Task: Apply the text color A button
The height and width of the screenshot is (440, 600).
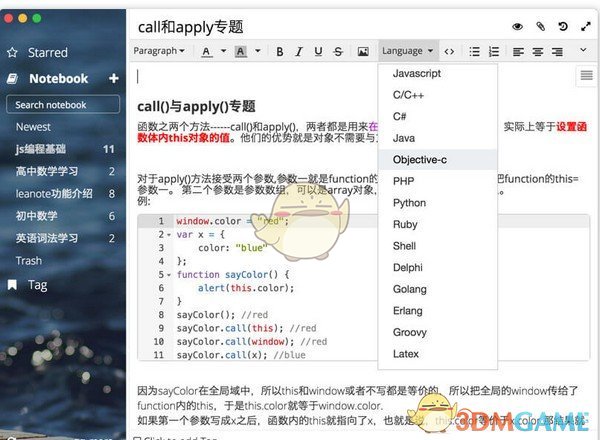Action: tap(206, 51)
